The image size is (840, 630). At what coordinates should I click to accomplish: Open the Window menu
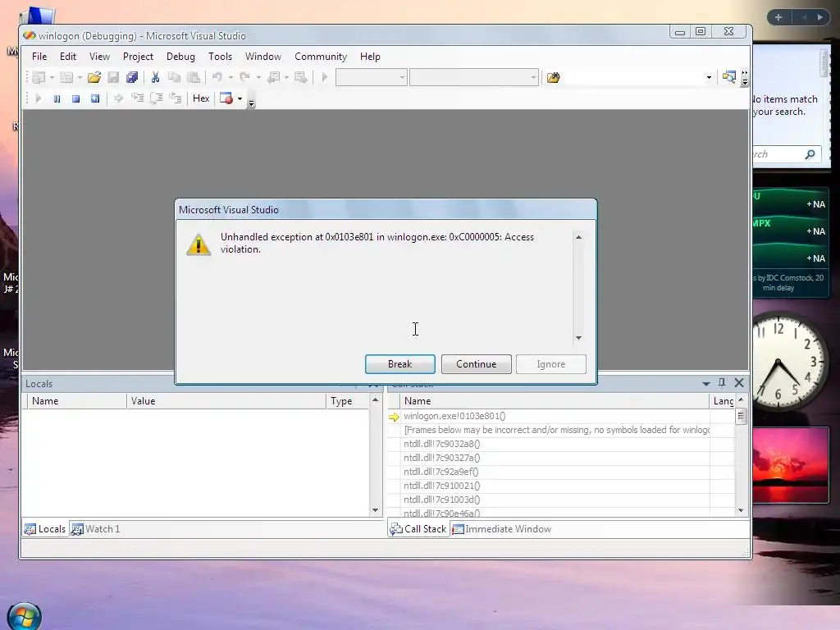pos(263,57)
